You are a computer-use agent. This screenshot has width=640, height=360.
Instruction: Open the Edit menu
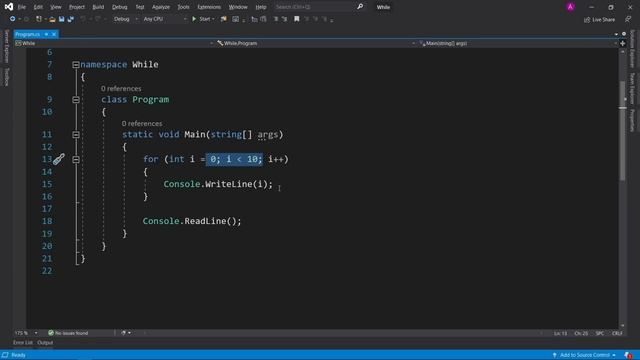38,7
